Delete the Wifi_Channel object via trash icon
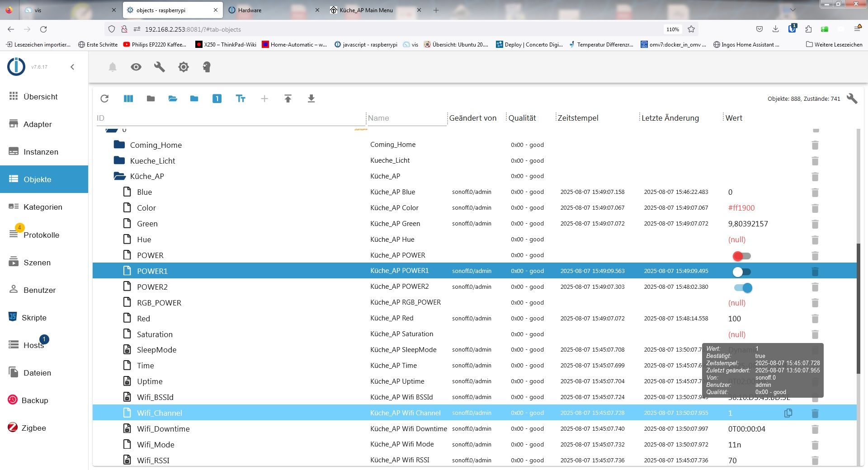Screen dimensions: 868x470 [x=815, y=413]
